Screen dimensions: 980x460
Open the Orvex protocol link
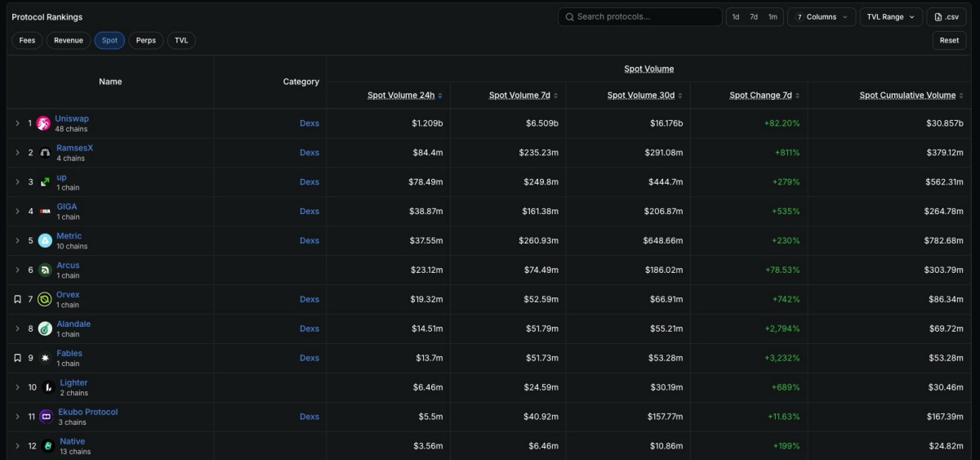click(68, 295)
